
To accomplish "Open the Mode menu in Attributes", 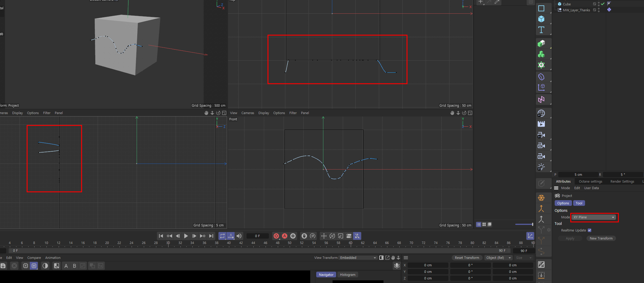I will pyautogui.click(x=565, y=188).
